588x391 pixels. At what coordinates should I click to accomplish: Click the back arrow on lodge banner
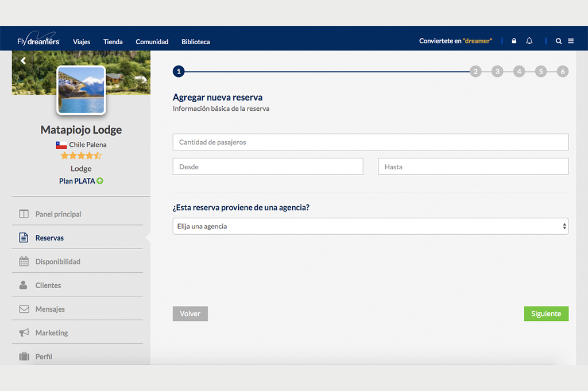tap(23, 60)
